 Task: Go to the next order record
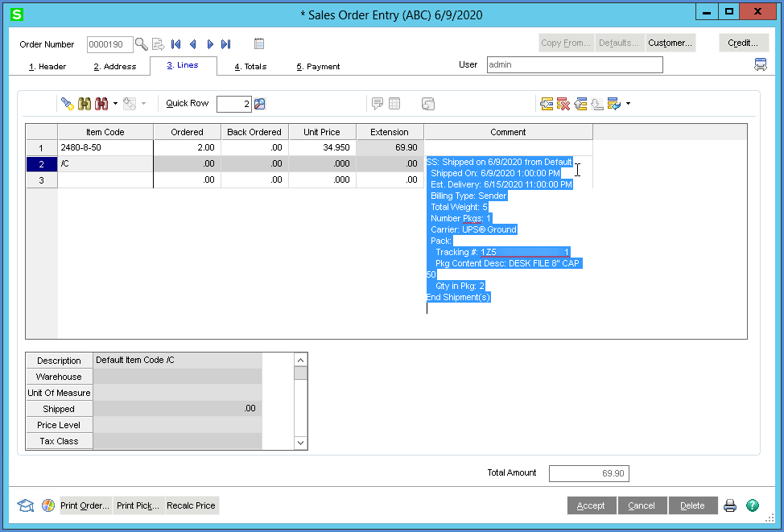tap(210, 44)
